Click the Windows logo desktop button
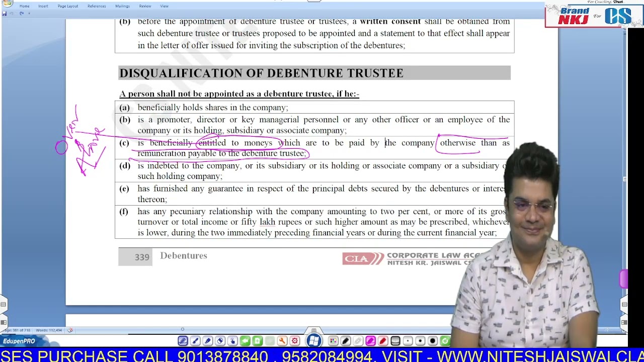Viewport: 644px width, 362px height. (x=313, y=341)
